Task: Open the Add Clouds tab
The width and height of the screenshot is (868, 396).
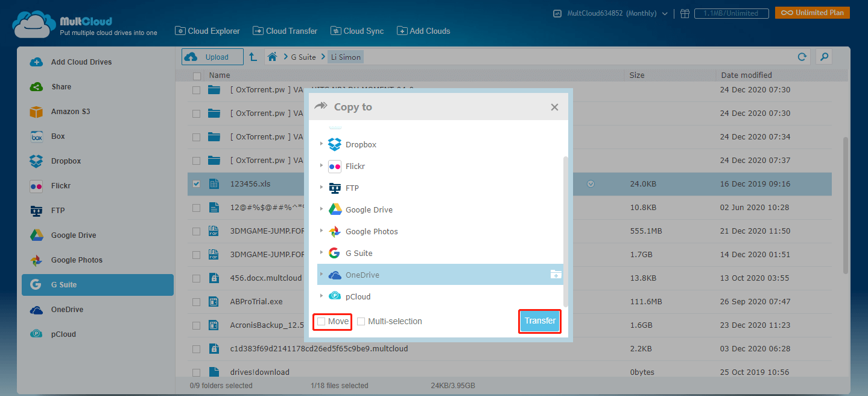Action: (x=423, y=31)
